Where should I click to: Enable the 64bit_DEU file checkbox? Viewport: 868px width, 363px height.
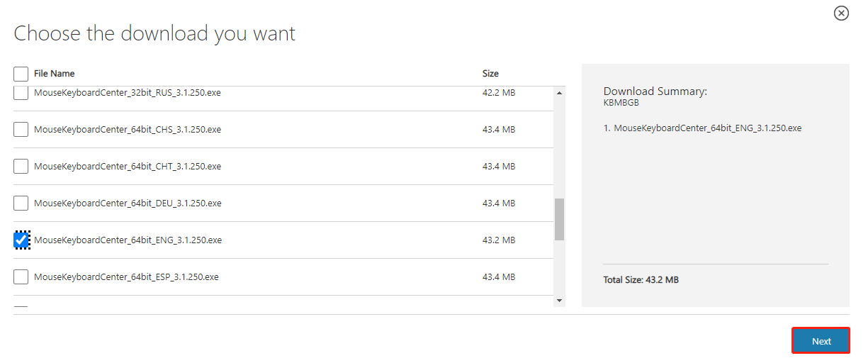click(21, 203)
